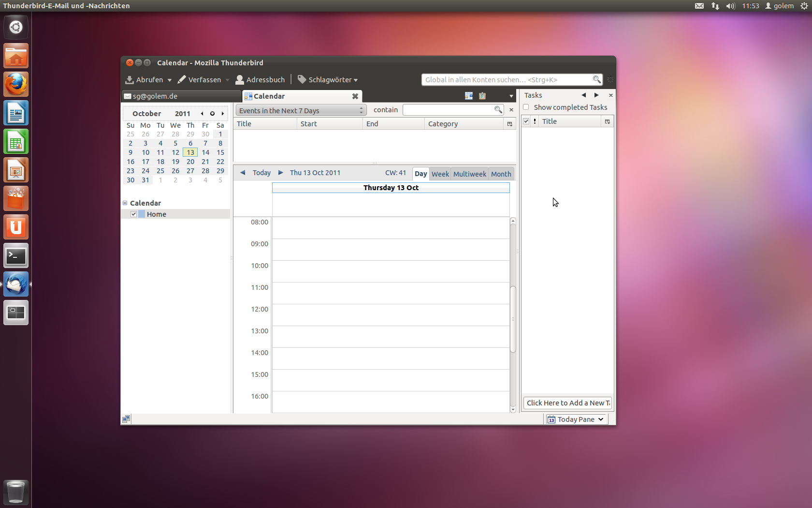Collapse the Calendar list section
The width and height of the screenshot is (812, 508).
(x=125, y=203)
